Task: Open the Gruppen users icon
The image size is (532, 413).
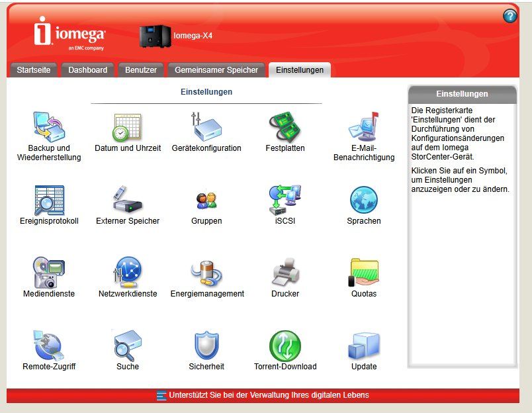Action: click(206, 201)
